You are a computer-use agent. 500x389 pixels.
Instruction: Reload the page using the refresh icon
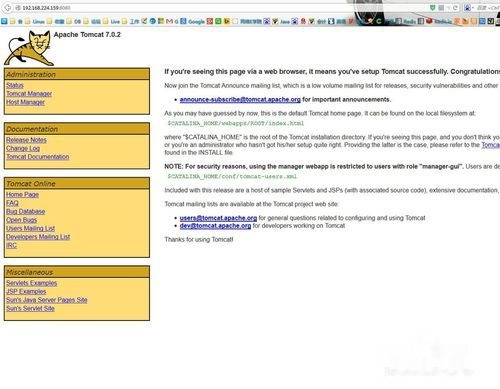tap(456, 8)
